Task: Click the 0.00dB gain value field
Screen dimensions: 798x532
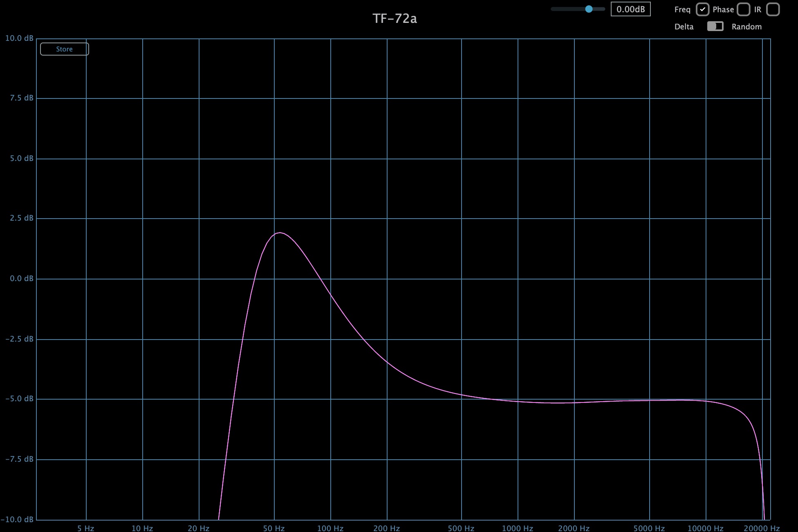Action: [630, 9]
